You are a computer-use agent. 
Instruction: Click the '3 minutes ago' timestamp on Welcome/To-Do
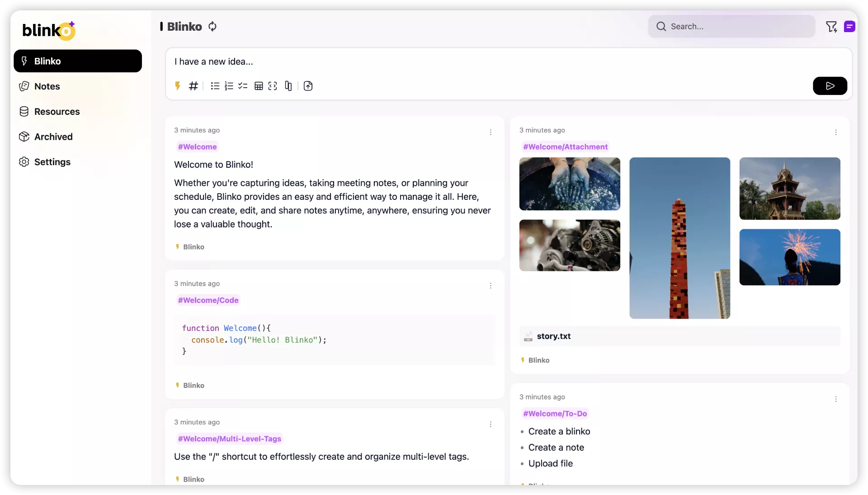tap(542, 397)
